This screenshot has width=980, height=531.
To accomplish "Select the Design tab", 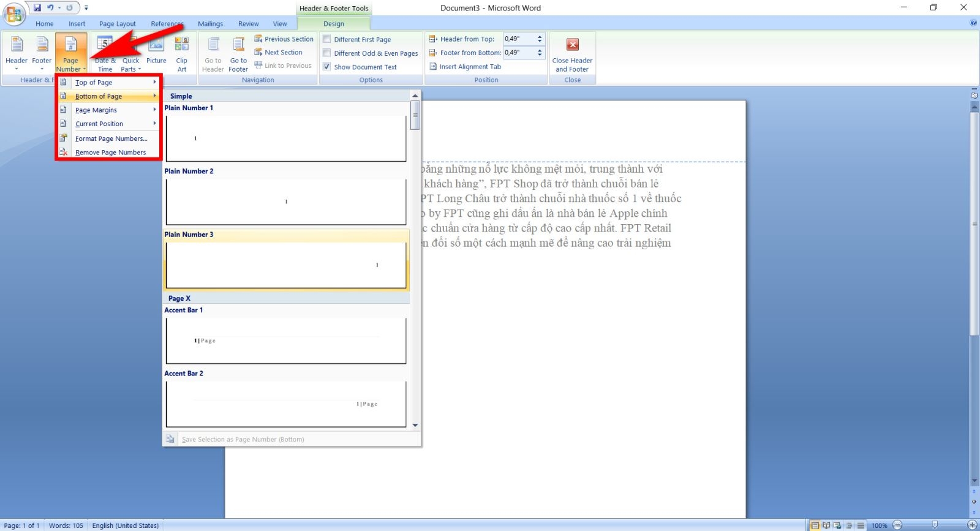I will pyautogui.click(x=334, y=23).
